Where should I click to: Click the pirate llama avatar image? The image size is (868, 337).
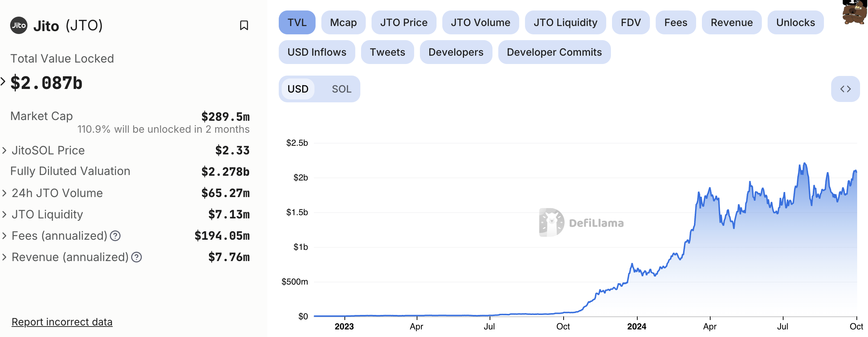coord(854,13)
